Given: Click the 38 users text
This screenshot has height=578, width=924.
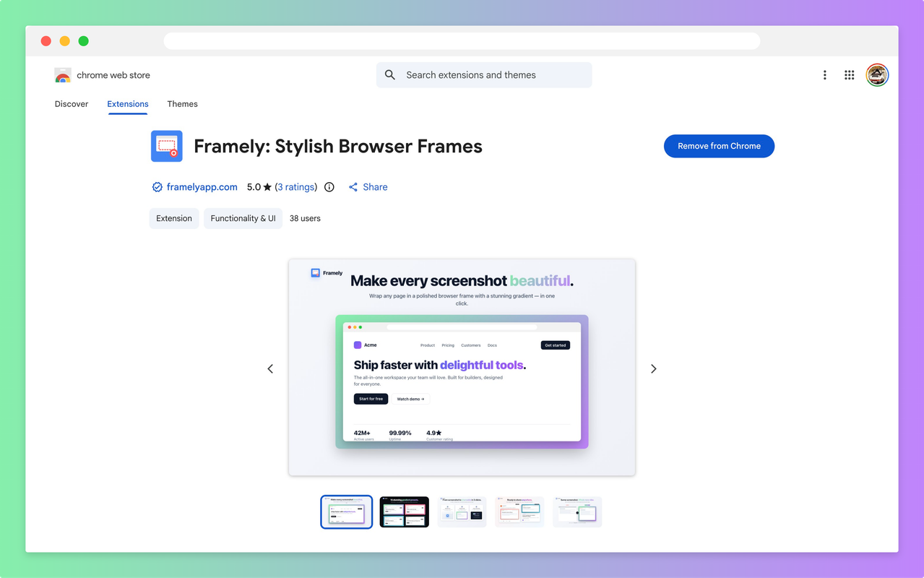Looking at the screenshot, I should (x=305, y=218).
